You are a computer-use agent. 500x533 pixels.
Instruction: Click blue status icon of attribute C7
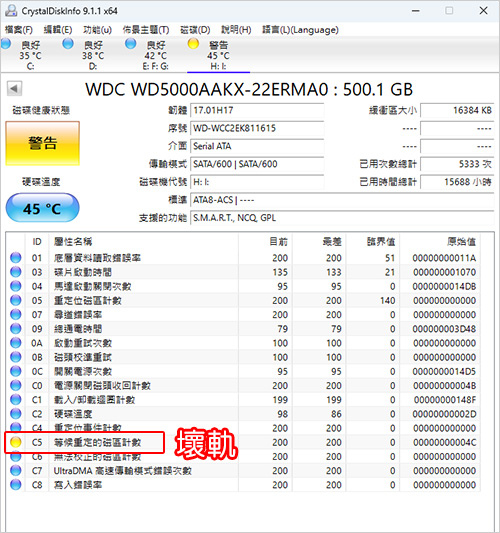coord(16,470)
